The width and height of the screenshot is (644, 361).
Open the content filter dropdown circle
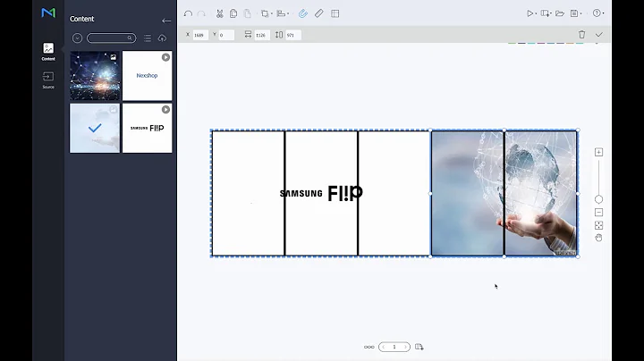[77, 38]
